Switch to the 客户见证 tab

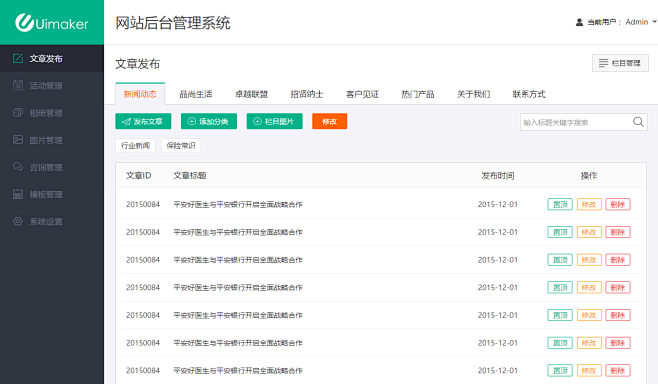[x=362, y=94]
